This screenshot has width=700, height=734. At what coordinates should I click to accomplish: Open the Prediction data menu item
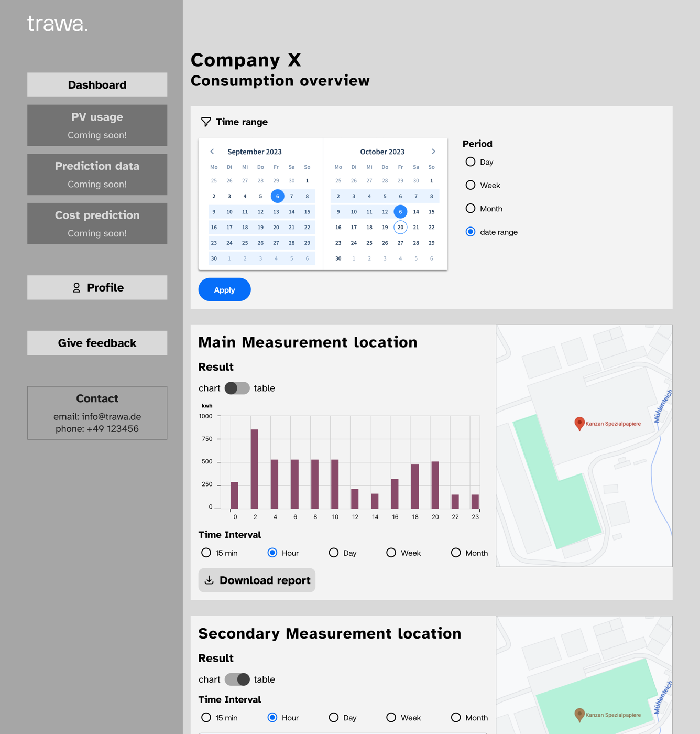point(97,175)
